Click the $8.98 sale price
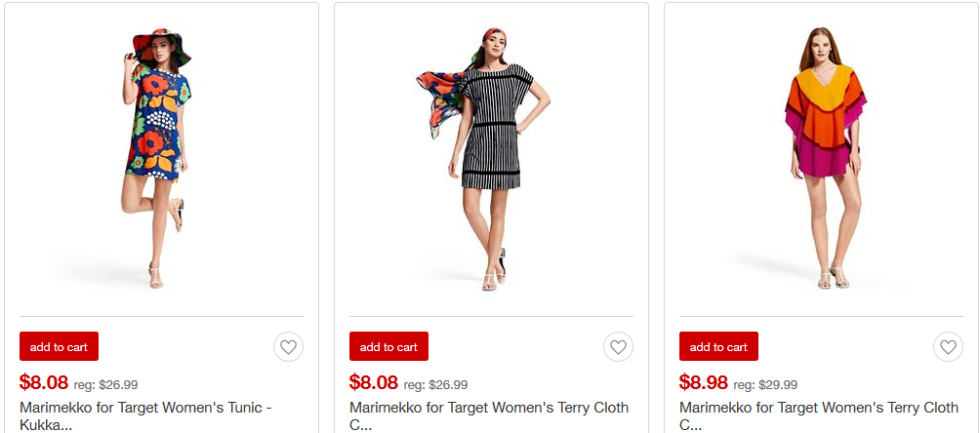980x433 pixels. (704, 382)
